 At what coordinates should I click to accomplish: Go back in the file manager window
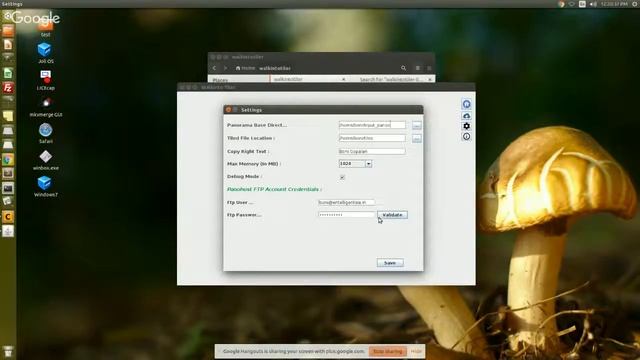click(214, 68)
